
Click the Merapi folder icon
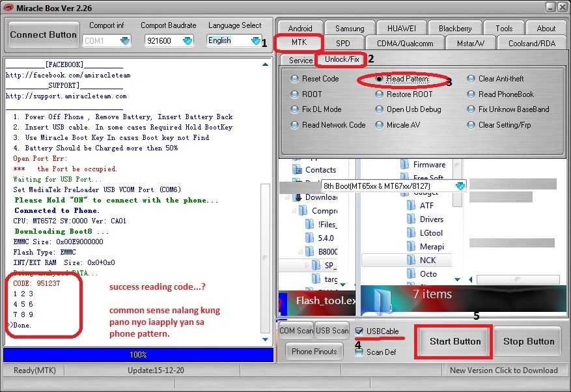(411, 247)
